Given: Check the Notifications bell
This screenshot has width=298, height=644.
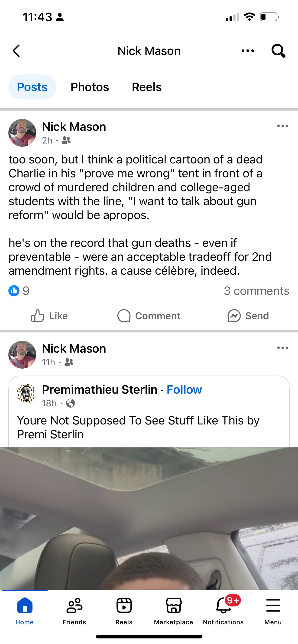Looking at the screenshot, I should tap(223, 610).
